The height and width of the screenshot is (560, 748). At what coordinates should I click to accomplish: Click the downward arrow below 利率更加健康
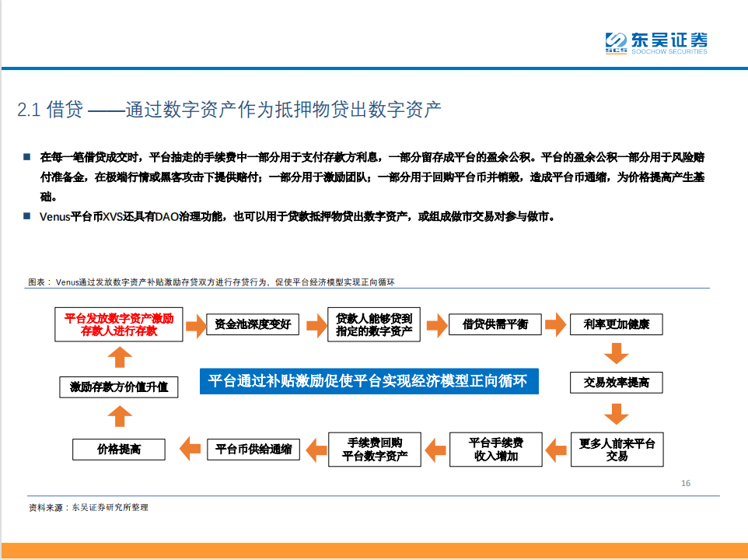[x=617, y=355]
